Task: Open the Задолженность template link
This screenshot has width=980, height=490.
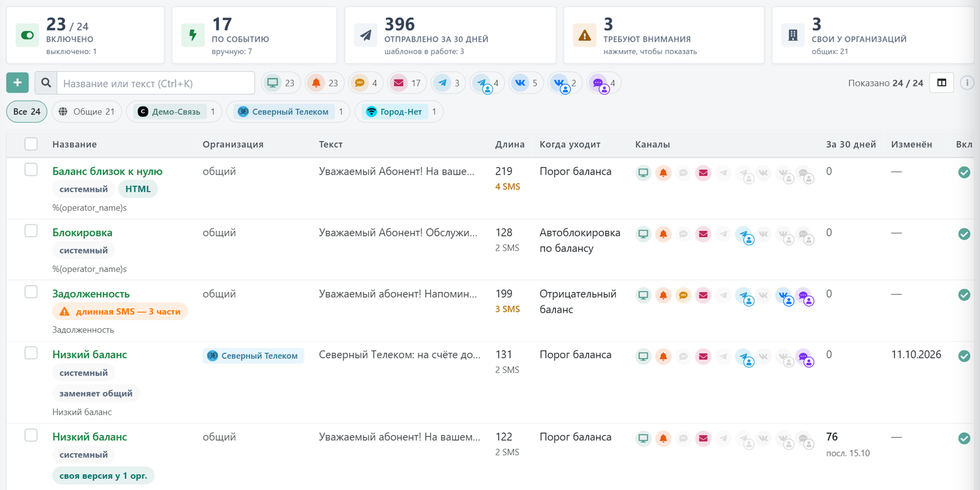Action: (x=91, y=294)
